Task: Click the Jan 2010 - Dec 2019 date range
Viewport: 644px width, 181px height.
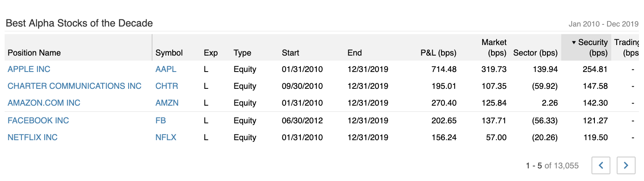Action: (603, 24)
